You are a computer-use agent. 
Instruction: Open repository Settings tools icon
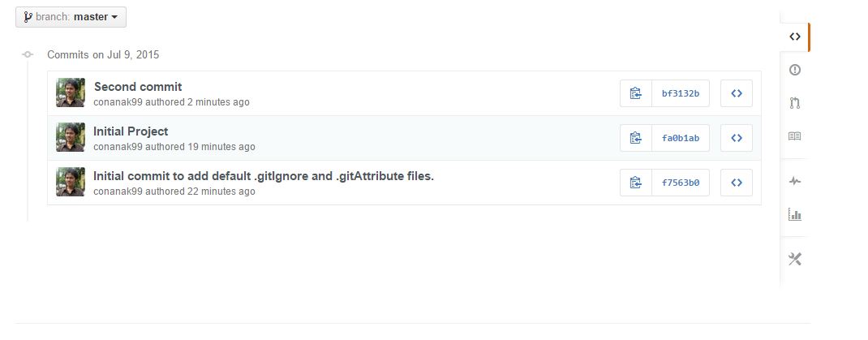[794, 259]
